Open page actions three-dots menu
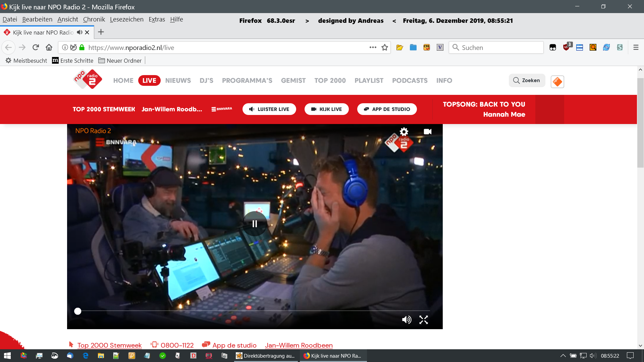Screen dimensions: 644x362 (x=373, y=48)
